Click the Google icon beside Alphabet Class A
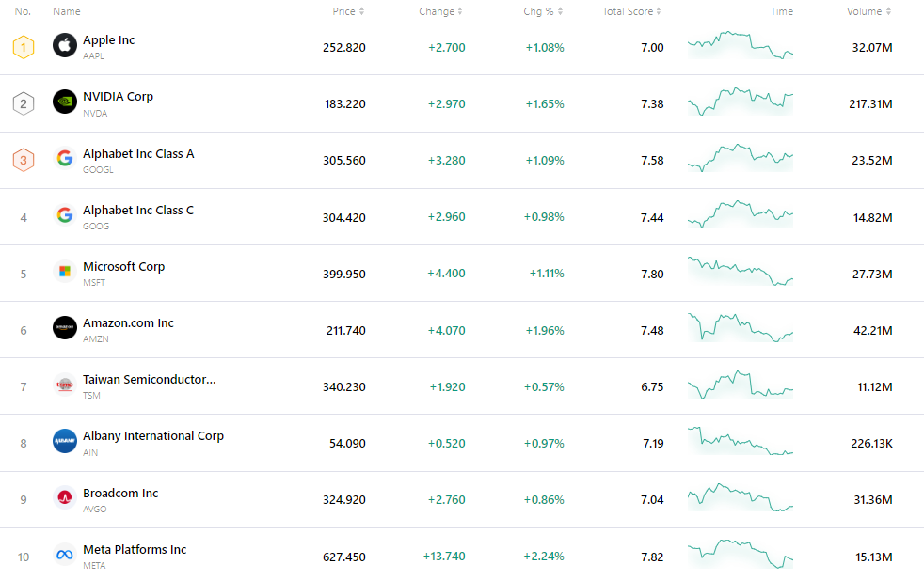Image resolution: width=924 pixels, height=581 pixels. point(64,158)
